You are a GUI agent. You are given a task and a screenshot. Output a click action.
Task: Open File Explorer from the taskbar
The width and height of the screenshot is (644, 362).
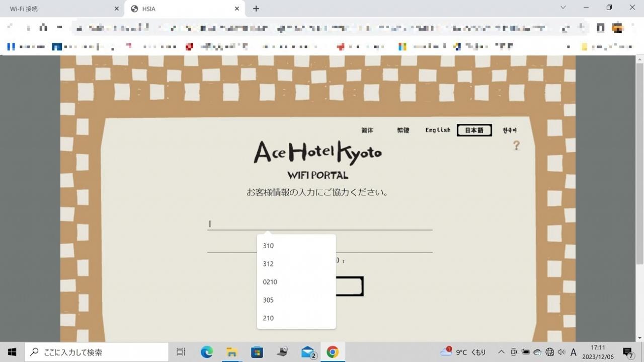coord(231,352)
